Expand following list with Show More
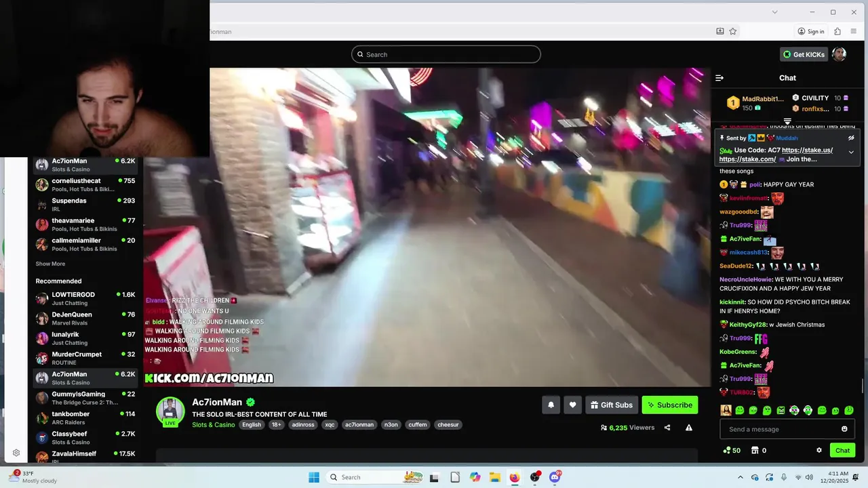This screenshot has width=868, height=488. (50, 264)
